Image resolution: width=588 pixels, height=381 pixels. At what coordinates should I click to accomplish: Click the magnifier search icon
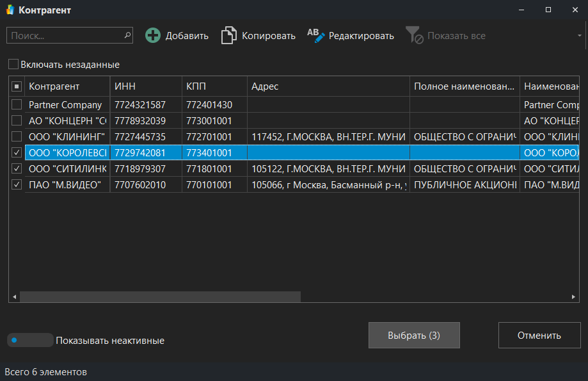127,35
